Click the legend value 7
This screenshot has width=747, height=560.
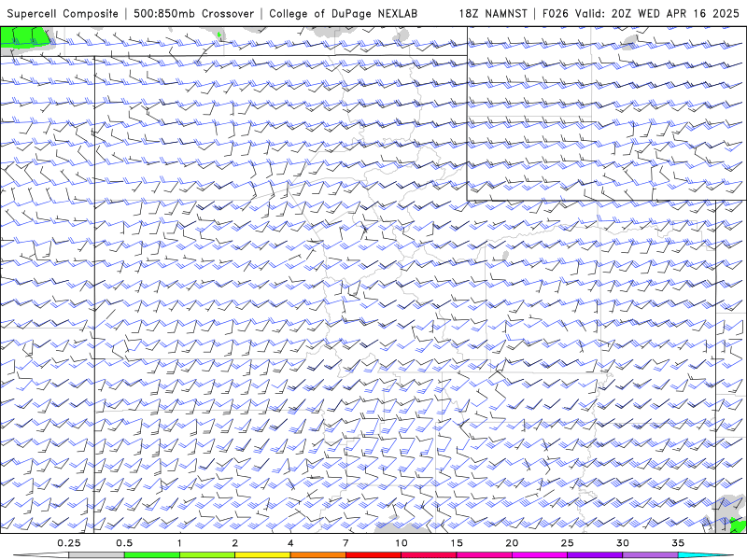[345, 543]
